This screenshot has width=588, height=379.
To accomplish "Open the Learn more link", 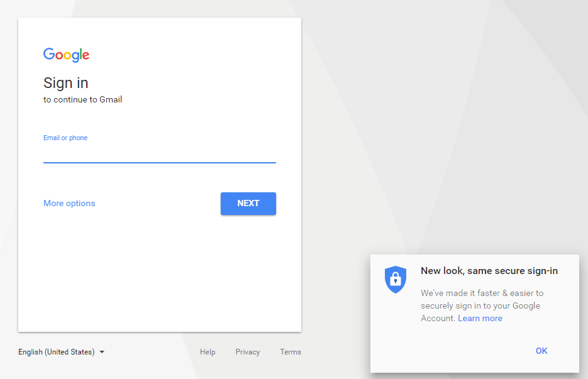I will tap(480, 318).
